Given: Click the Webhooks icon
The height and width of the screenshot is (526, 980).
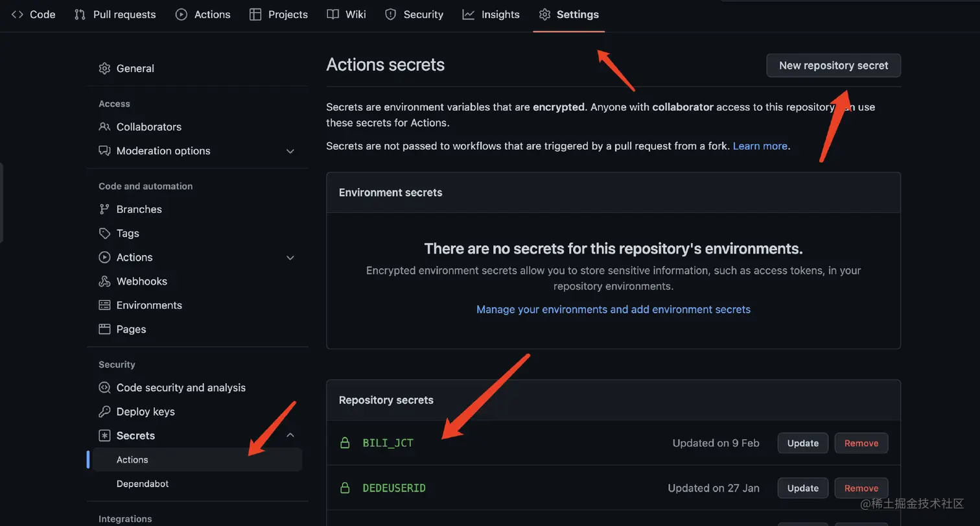Looking at the screenshot, I should coord(104,281).
